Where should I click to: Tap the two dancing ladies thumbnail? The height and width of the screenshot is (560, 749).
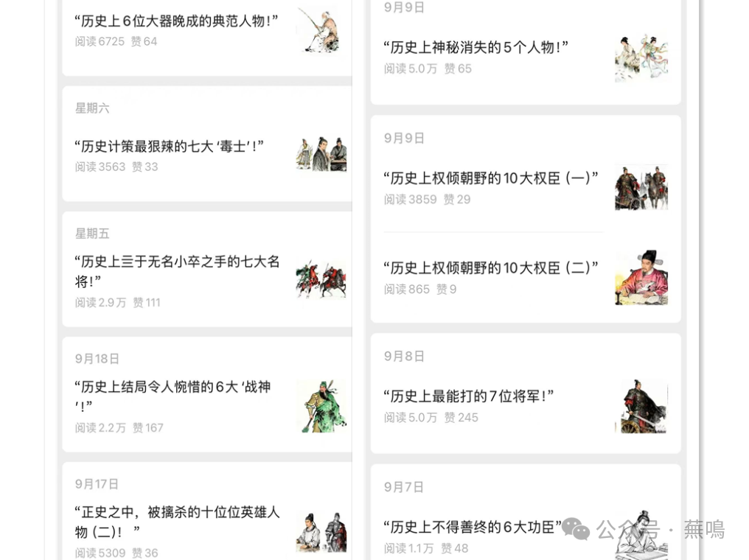[641, 58]
